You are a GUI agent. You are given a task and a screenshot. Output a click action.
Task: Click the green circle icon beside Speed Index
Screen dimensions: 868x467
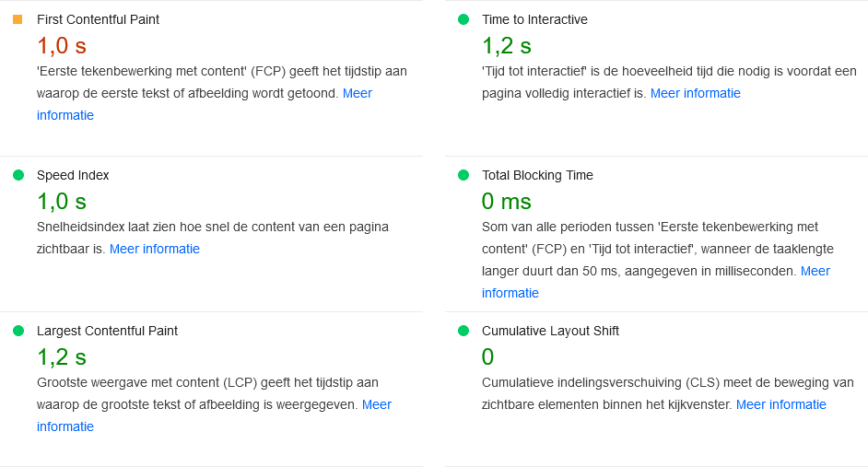(x=18, y=175)
